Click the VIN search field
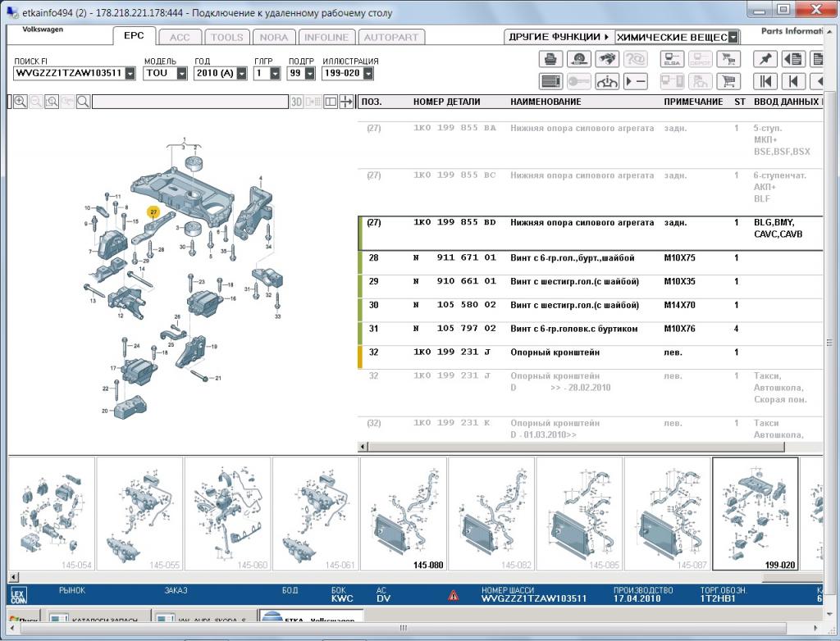Viewport: 840px width, 641px height. 69,74
